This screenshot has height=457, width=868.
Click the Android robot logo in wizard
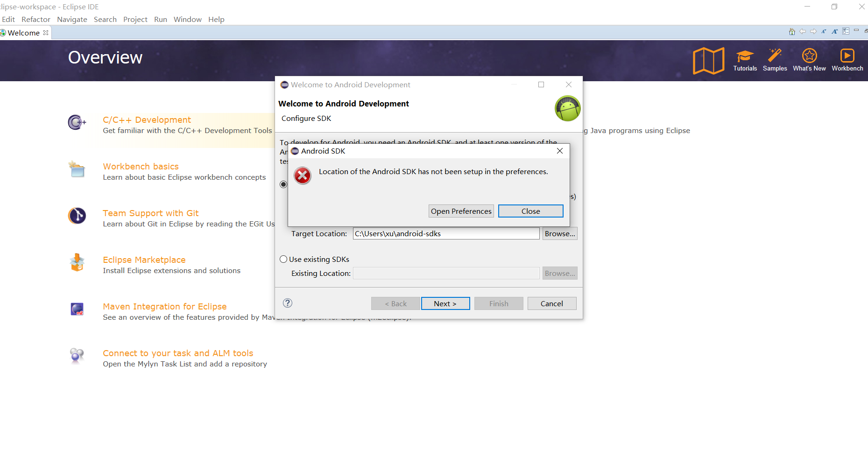(x=568, y=108)
